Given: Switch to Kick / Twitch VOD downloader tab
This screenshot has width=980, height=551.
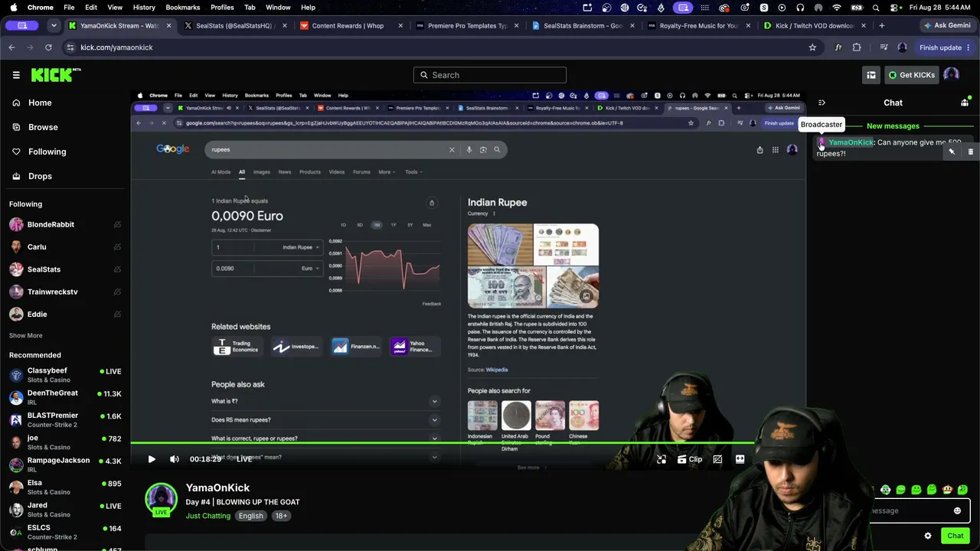Looking at the screenshot, I should 813,25.
